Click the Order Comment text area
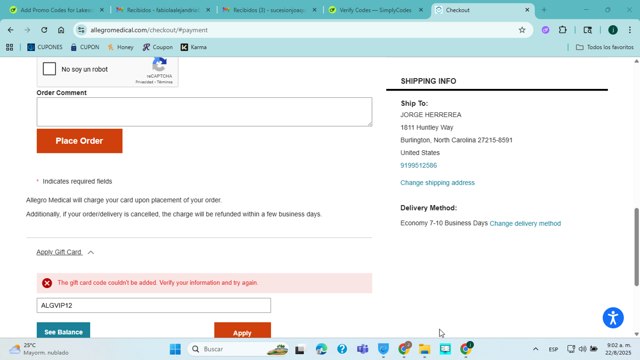This screenshot has width=640, height=360. click(204, 111)
